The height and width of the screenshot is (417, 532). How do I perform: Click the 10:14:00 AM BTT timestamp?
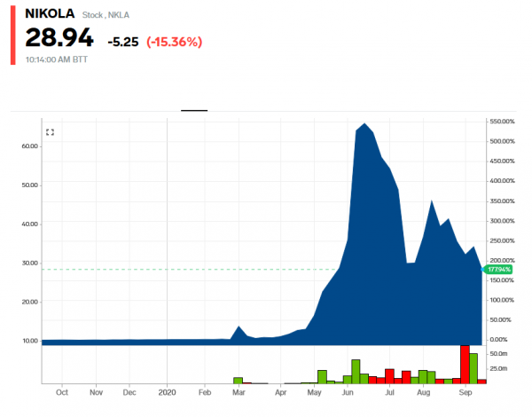(x=57, y=59)
